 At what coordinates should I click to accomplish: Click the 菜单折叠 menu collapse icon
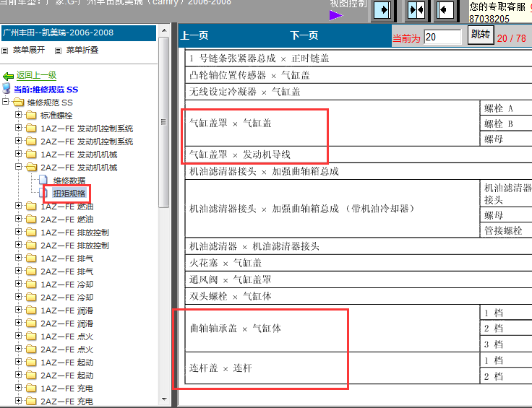[x=58, y=51]
